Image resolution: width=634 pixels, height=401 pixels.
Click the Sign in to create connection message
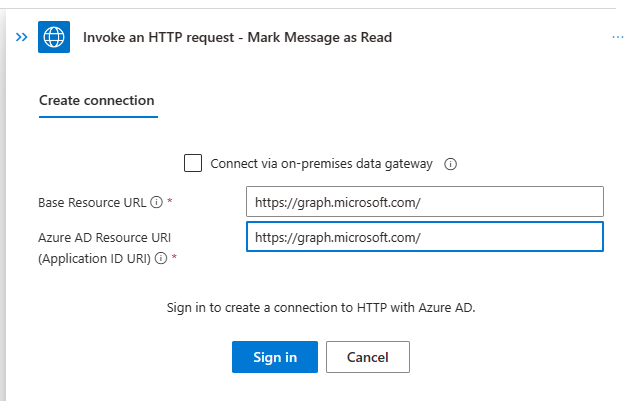point(321,308)
